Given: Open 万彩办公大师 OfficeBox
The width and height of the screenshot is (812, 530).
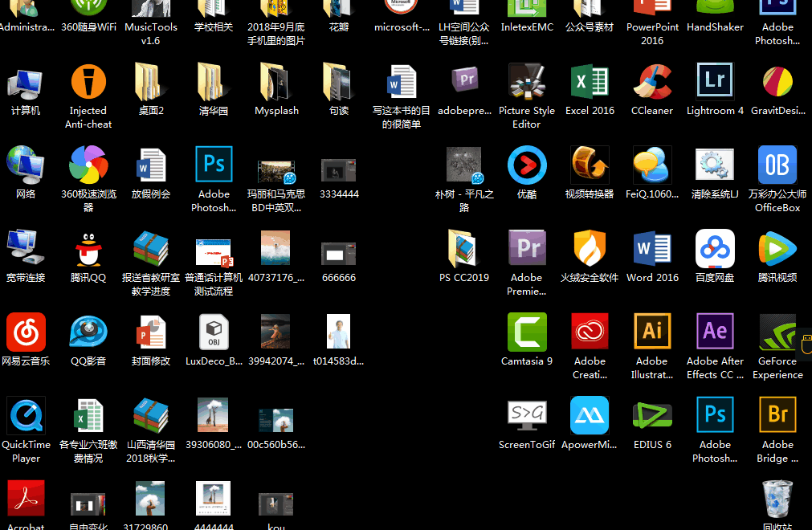Looking at the screenshot, I should (x=777, y=165).
